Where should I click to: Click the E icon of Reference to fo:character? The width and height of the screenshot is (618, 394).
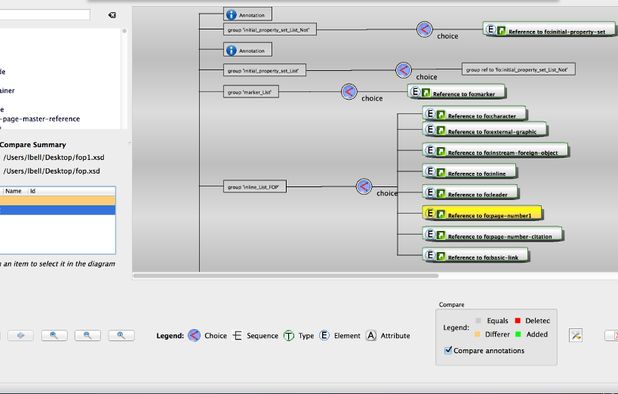pyautogui.click(x=430, y=114)
